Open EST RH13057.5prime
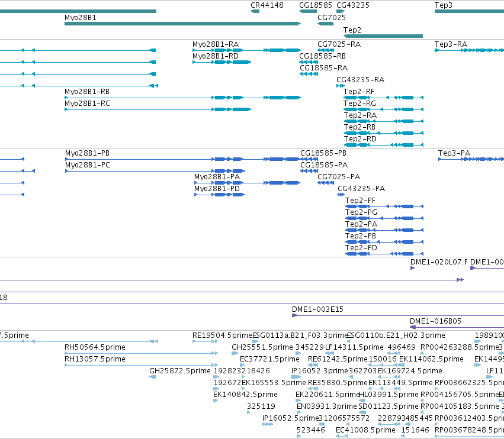The width and height of the screenshot is (504, 439). coord(141,365)
